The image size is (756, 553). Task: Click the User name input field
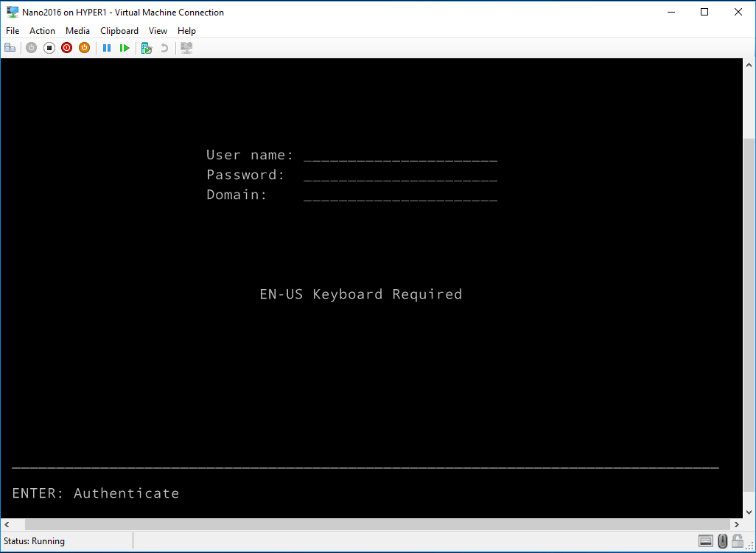[x=400, y=156]
